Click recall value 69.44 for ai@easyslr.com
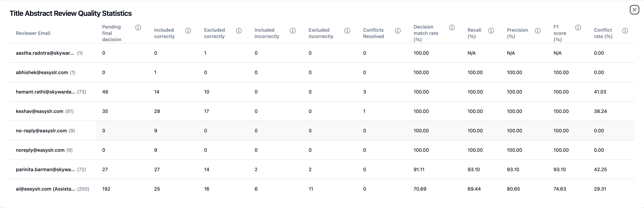The height and width of the screenshot is (208, 644). (x=474, y=189)
